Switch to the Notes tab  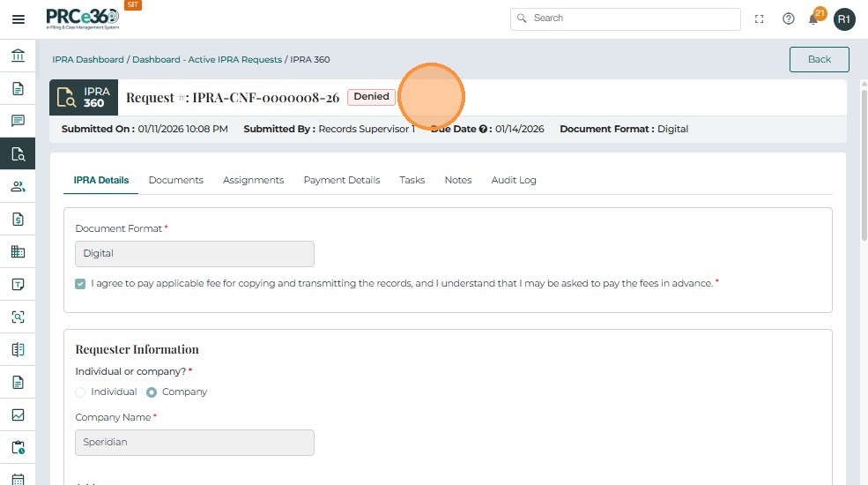click(458, 180)
